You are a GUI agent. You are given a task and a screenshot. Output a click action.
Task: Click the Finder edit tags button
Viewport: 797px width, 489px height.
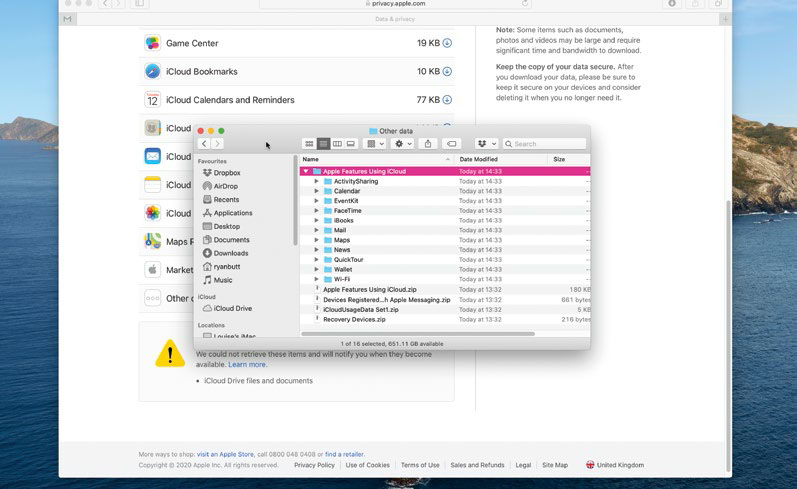click(451, 144)
